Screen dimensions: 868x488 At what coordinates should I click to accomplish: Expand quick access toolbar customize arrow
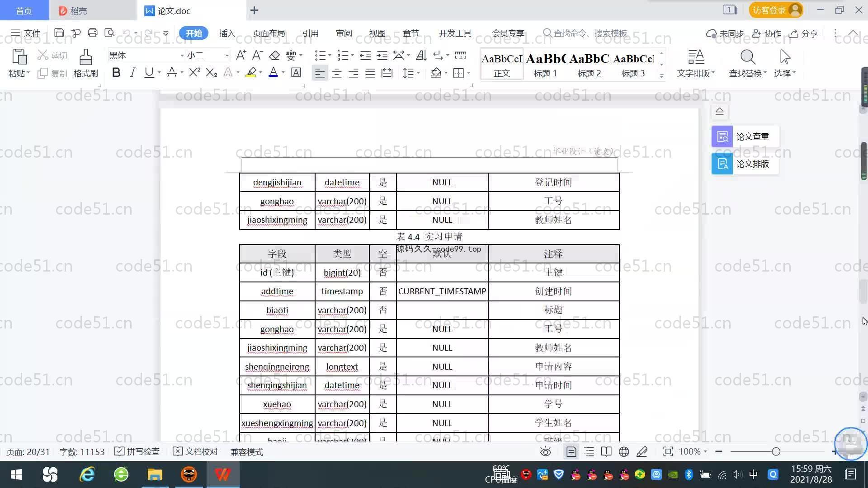[x=166, y=33]
